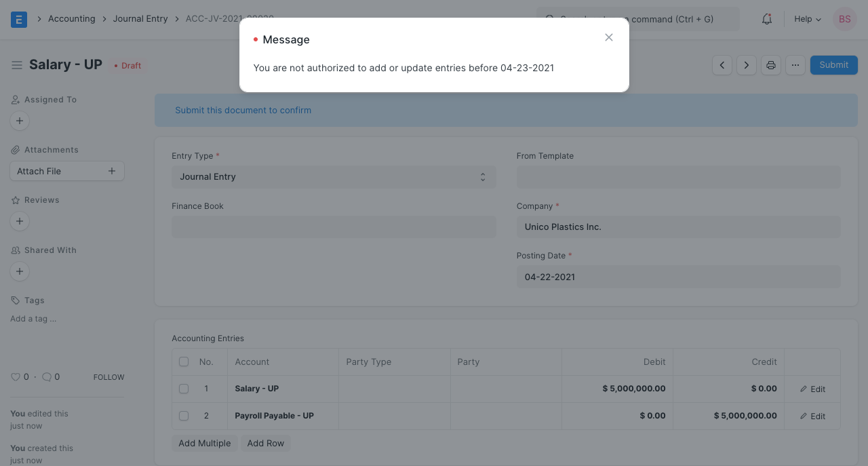Image resolution: width=868 pixels, height=466 pixels.
Task: Close the Message dialog
Action: coord(608,37)
